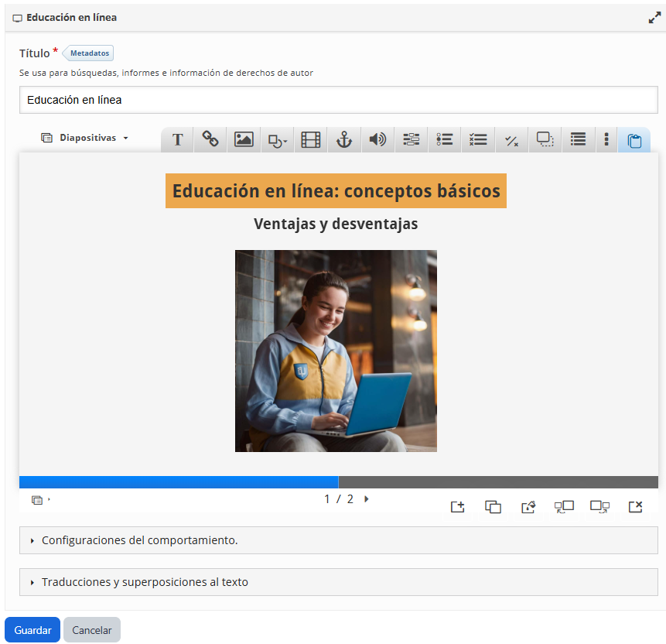Screen dimensions: 666x644
Task: Open the Metadatos button
Action: click(89, 53)
